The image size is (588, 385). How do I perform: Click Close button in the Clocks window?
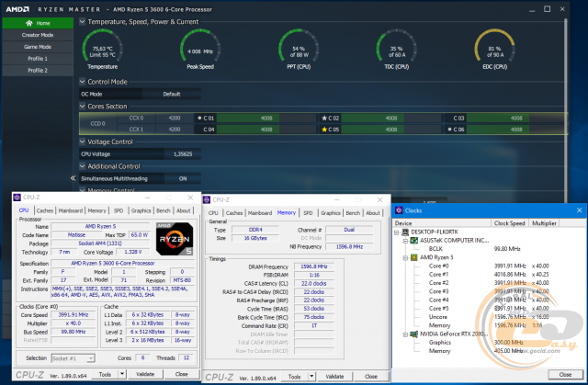coord(565,374)
